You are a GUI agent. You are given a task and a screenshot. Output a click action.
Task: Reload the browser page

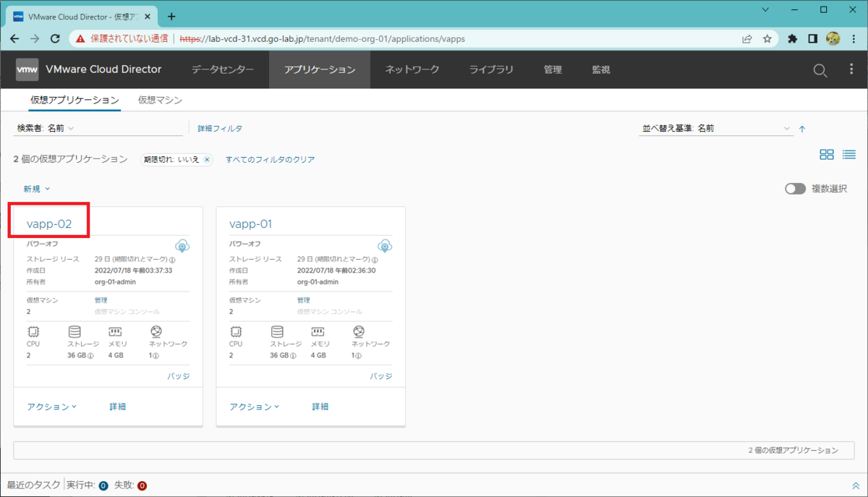click(54, 38)
